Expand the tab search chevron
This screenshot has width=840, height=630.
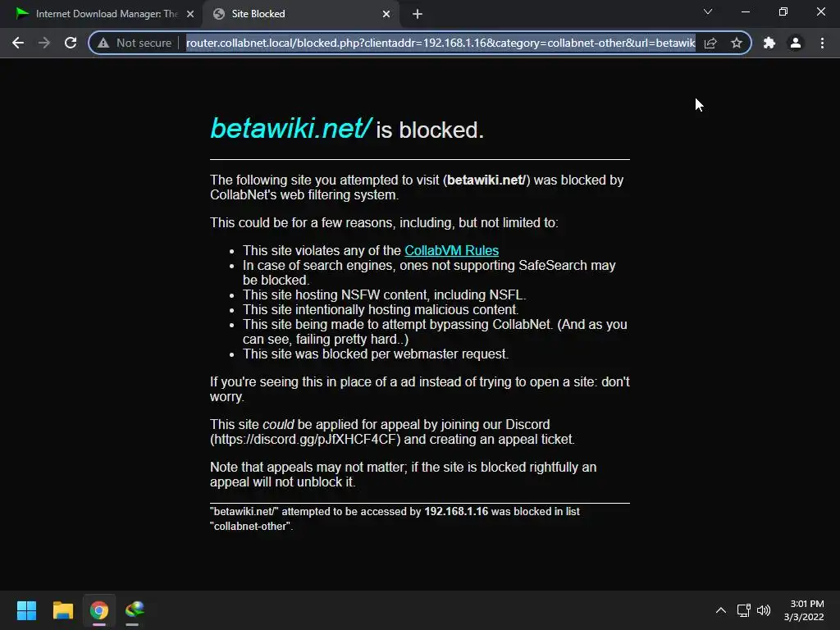coord(708,11)
